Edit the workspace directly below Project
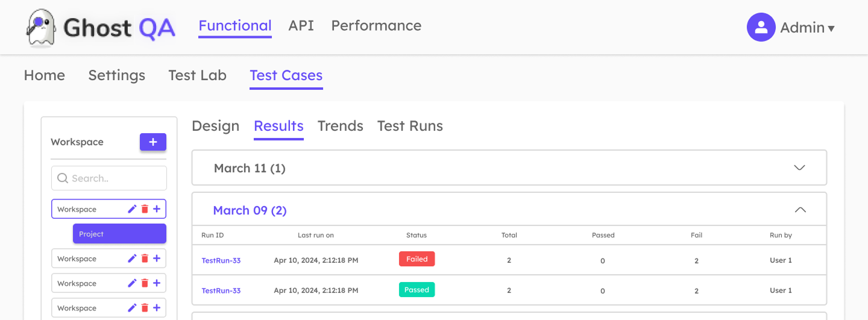The image size is (868, 320). point(133,259)
